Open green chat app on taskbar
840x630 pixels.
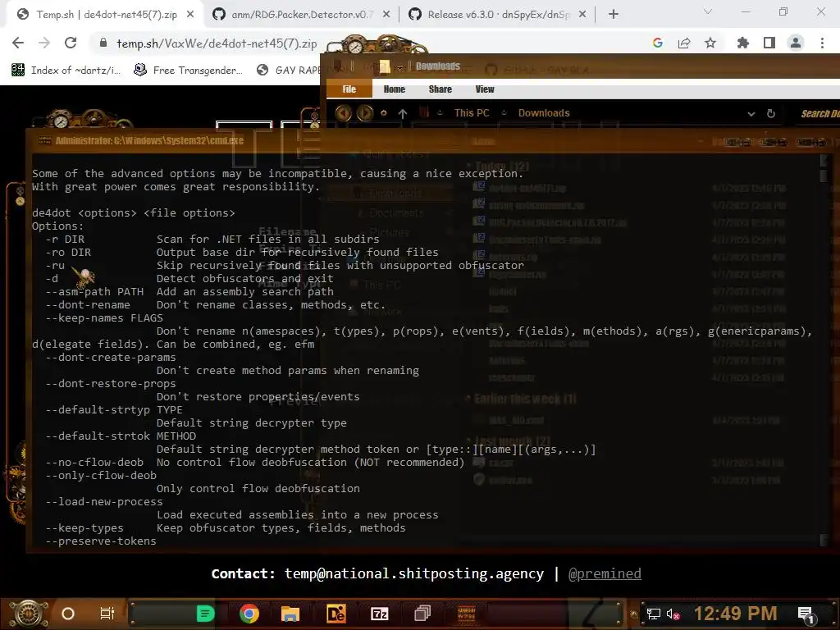[x=205, y=614]
